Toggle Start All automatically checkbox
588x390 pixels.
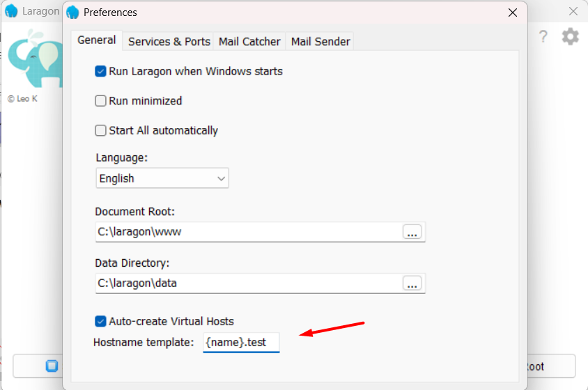[101, 131]
